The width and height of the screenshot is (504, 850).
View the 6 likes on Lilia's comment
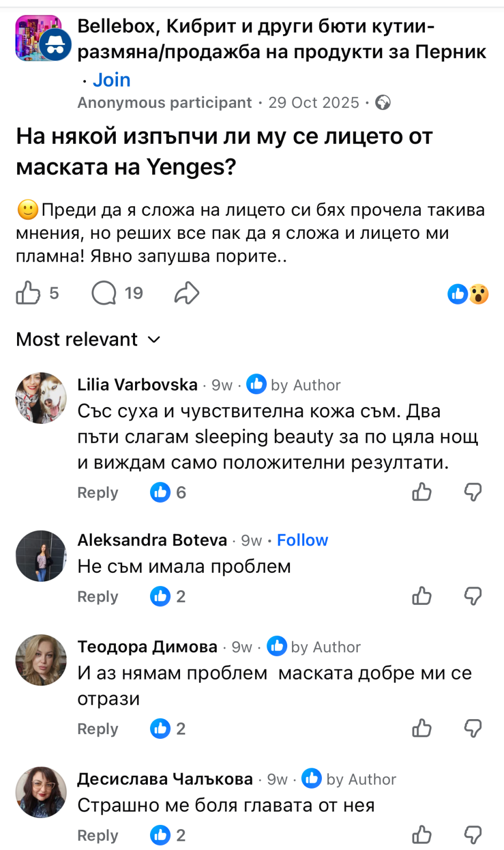click(x=168, y=493)
